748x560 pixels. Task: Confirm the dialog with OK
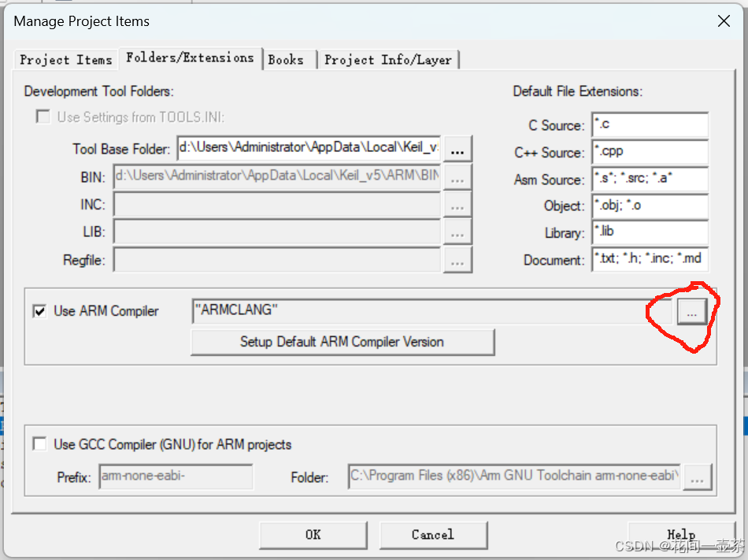click(313, 535)
